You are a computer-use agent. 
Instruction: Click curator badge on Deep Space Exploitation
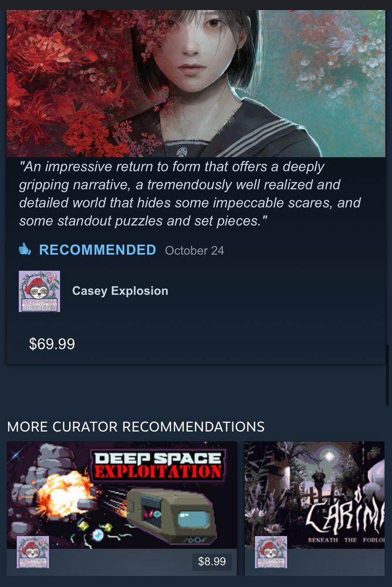33,552
